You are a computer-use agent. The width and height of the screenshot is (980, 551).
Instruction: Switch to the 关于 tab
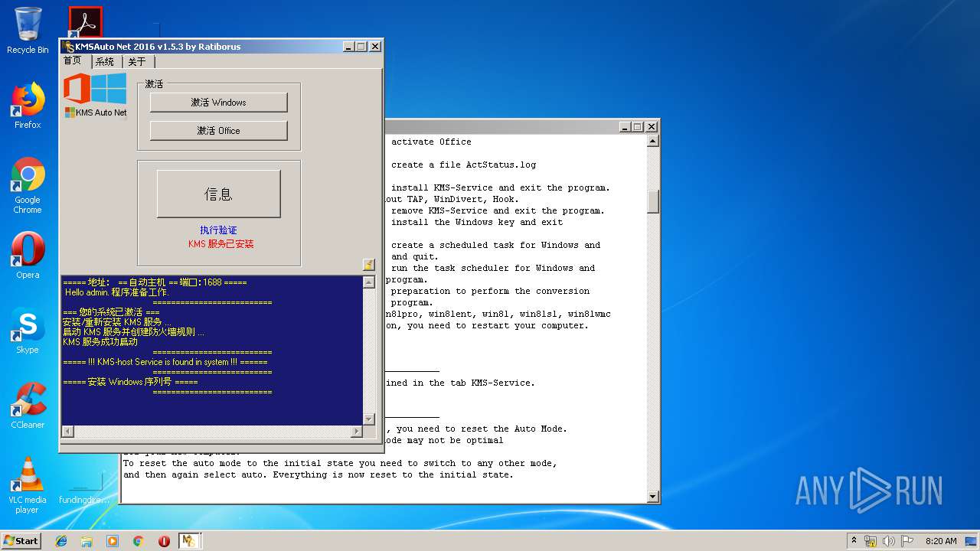click(137, 62)
